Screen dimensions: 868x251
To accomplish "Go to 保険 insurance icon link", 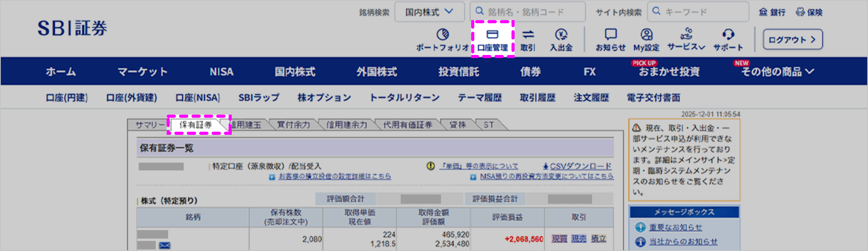I will coord(809,12).
